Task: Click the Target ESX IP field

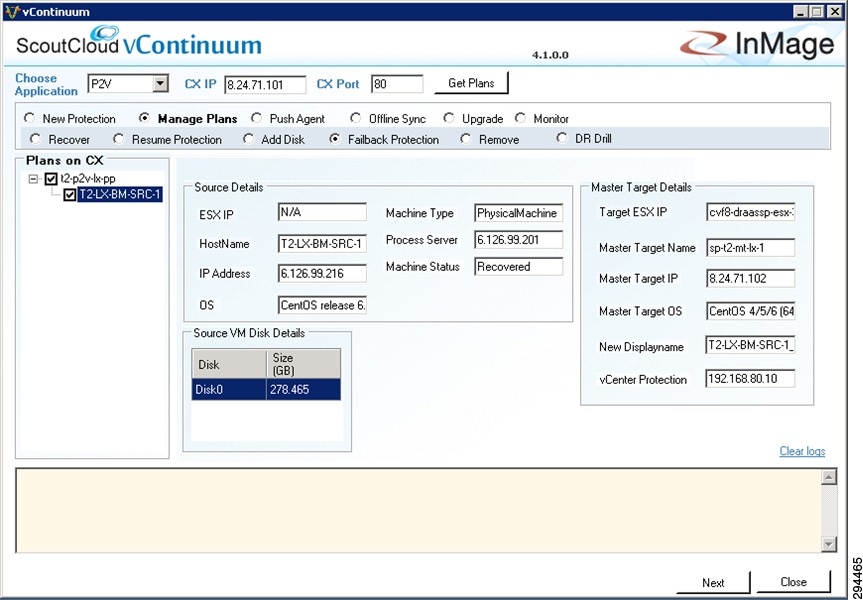Action: pyautogui.click(x=751, y=212)
